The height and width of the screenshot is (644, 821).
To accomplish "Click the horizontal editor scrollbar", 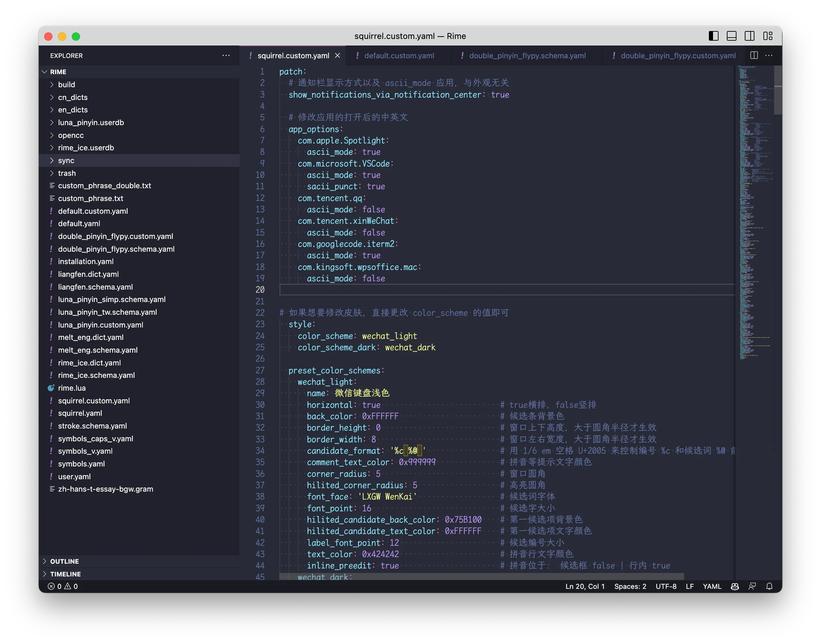I will coord(482,576).
